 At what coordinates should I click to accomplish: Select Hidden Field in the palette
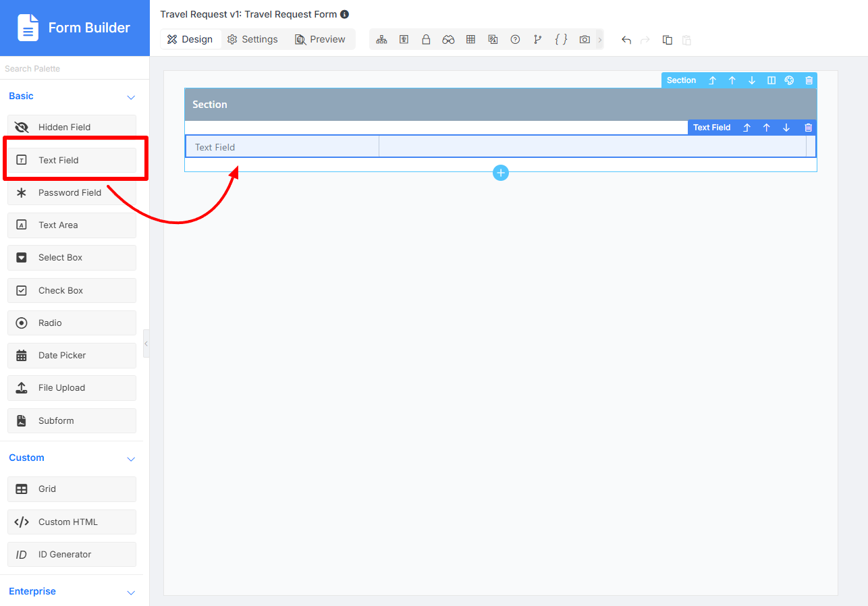tap(72, 127)
